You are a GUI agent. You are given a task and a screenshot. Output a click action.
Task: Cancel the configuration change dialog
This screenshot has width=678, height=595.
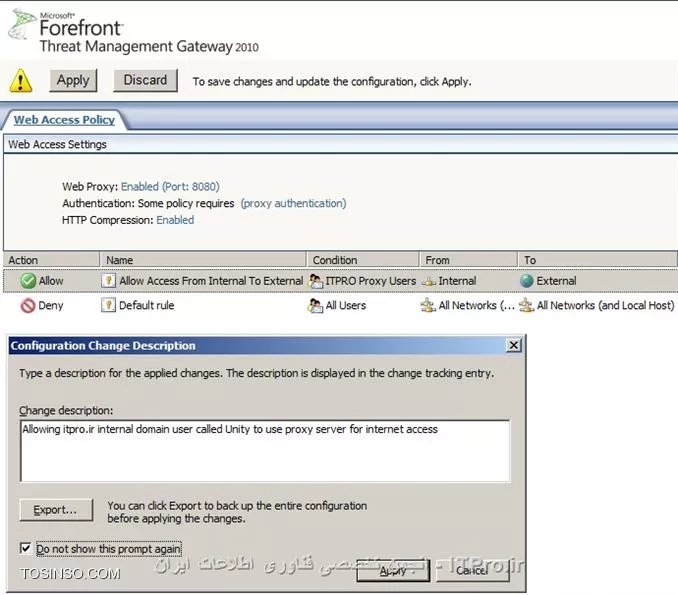click(x=472, y=571)
